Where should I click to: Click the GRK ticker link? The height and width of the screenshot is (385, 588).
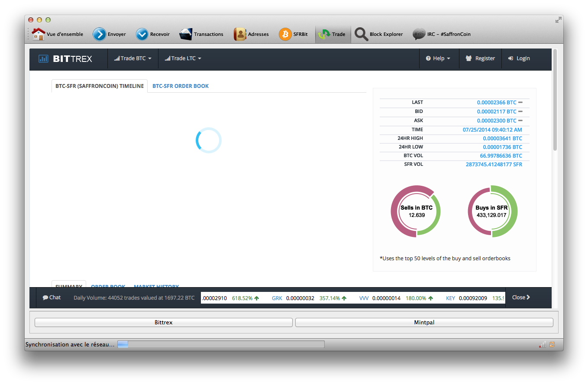coord(277,298)
